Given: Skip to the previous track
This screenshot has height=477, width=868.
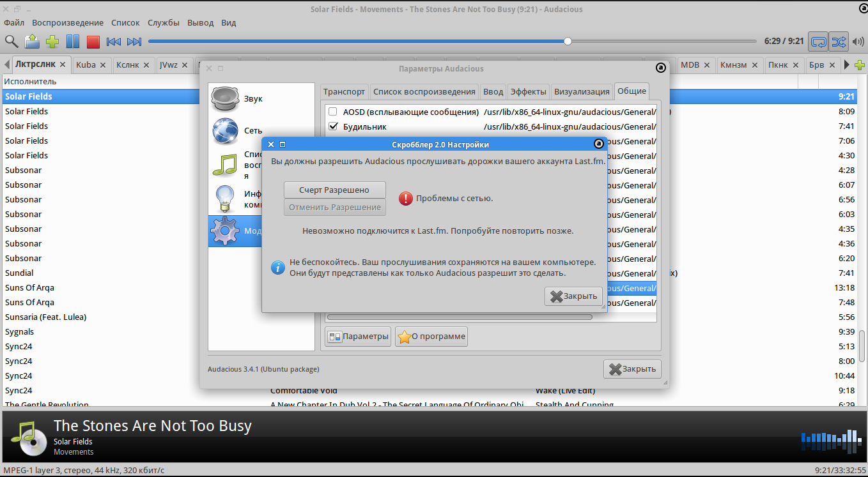Looking at the screenshot, I should (x=114, y=42).
